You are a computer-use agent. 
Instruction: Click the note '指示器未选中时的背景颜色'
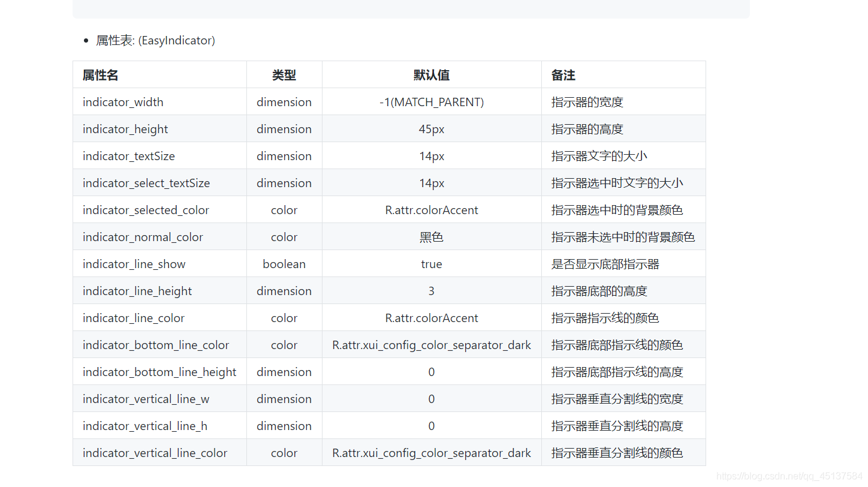coord(623,237)
